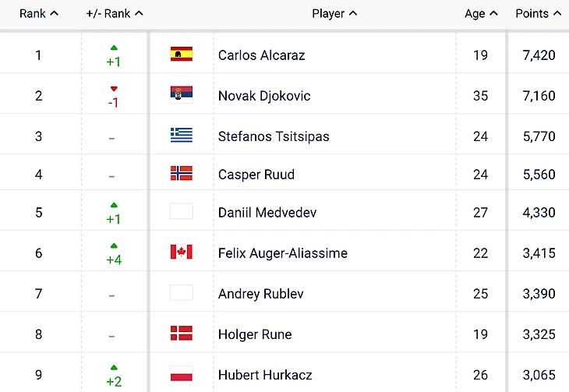Click Stefanos Tsitsipas player name

(x=274, y=136)
